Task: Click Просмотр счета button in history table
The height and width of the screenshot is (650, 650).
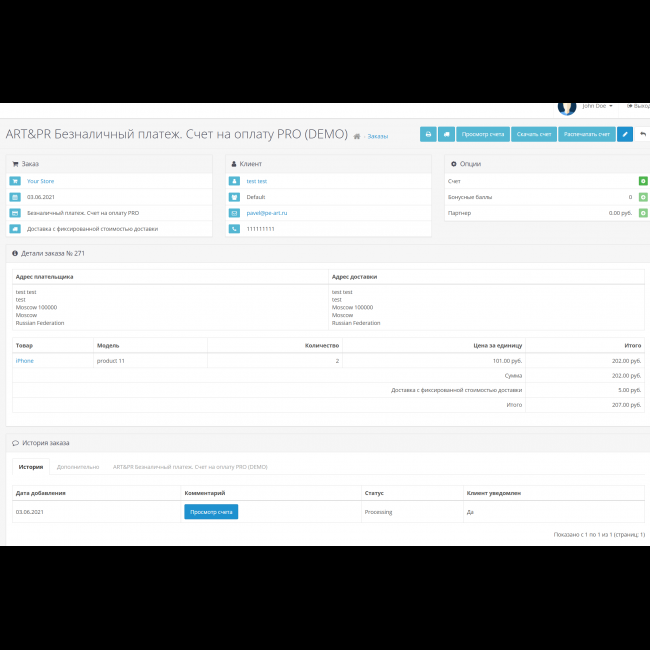Action: (x=211, y=512)
